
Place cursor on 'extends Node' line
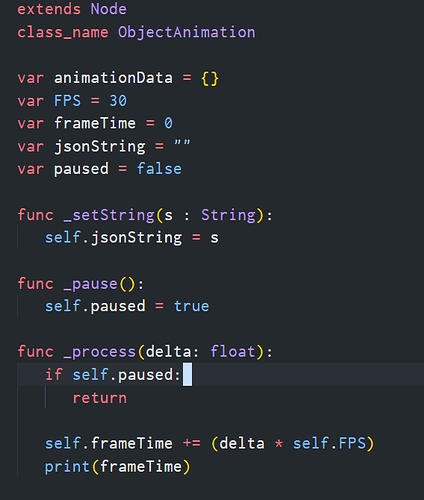tap(72, 9)
